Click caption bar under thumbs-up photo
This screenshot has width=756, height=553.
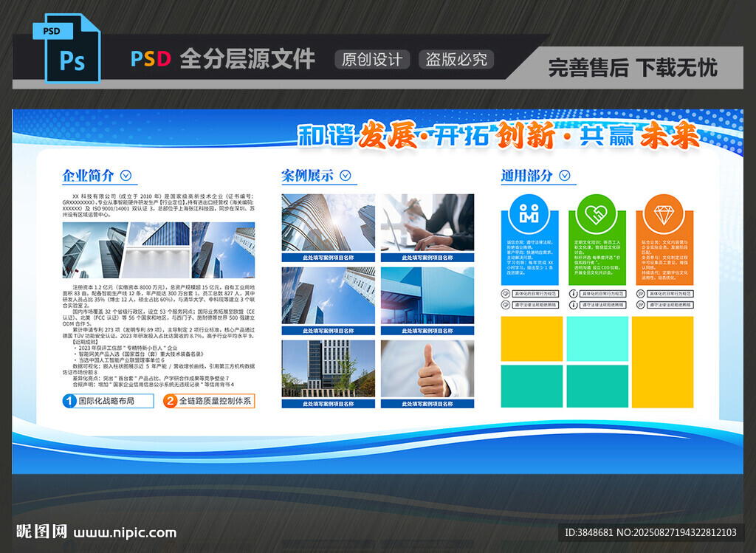pyautogui.click(x=427, y=404)
